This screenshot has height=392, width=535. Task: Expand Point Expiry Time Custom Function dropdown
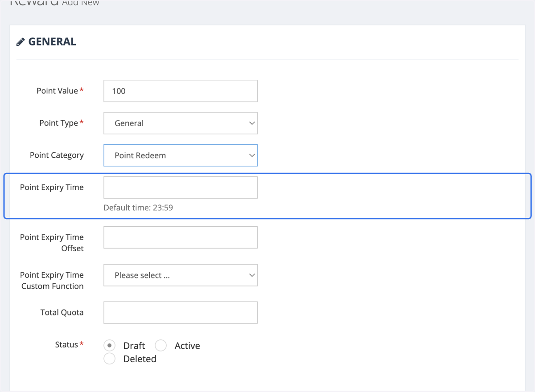181,275
